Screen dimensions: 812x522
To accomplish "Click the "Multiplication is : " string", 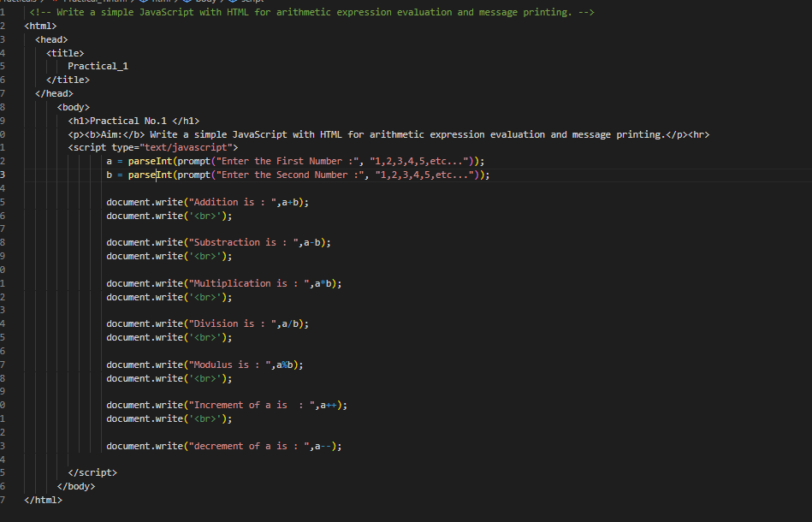I will 249,284.
